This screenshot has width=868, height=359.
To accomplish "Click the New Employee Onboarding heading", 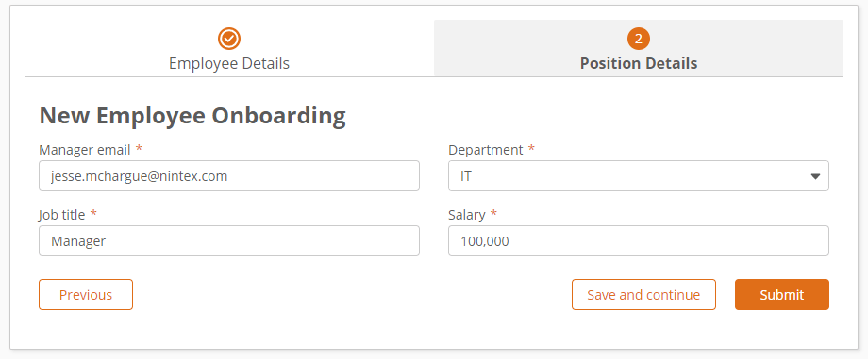I will point(192,116).
